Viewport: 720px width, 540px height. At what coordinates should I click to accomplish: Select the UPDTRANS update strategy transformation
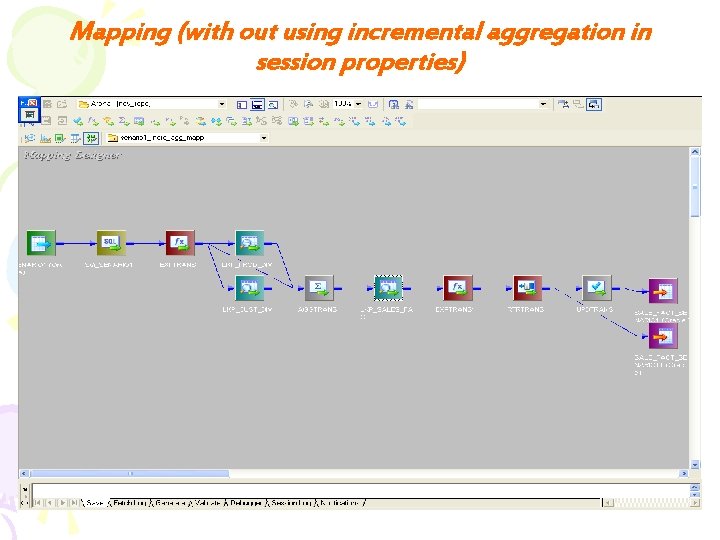pyautogui.click(x=596, y=288)
